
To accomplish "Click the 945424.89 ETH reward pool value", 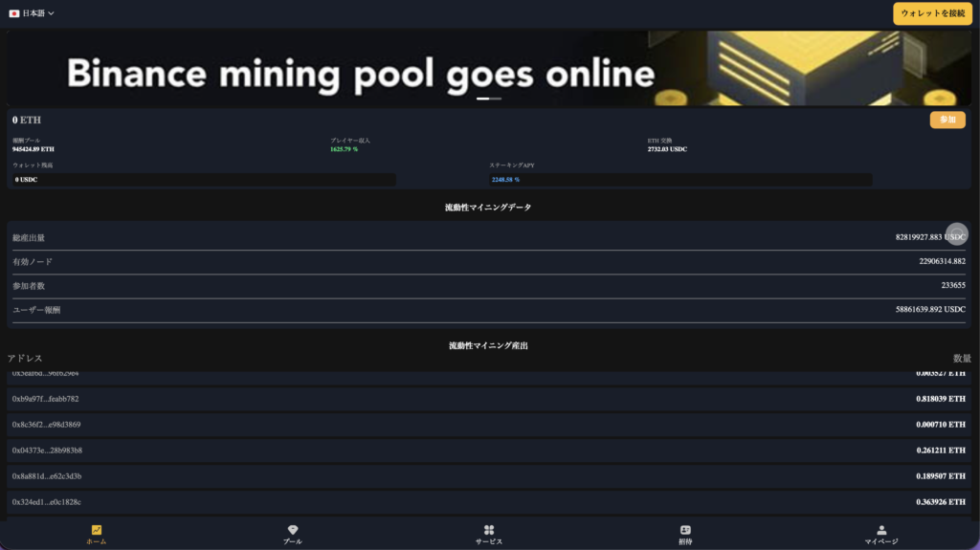I will coord(33,149).
